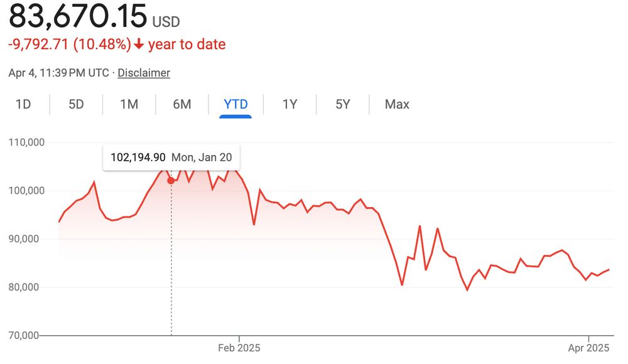Click the active YTD tab
628x364 pixels.
tap(235, 105)
